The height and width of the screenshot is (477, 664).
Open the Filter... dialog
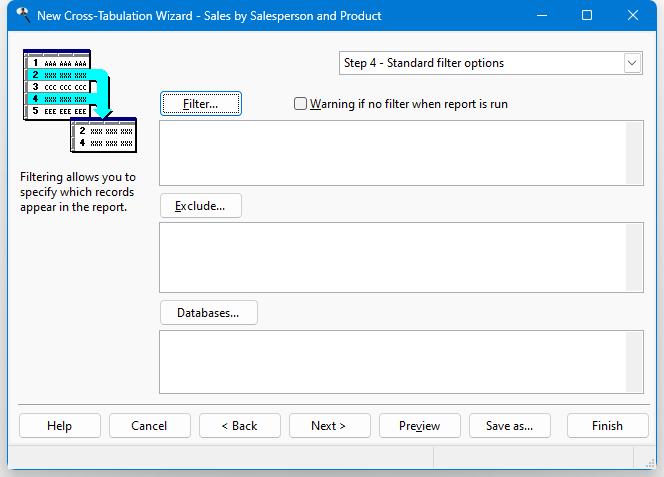pos(201,104)
